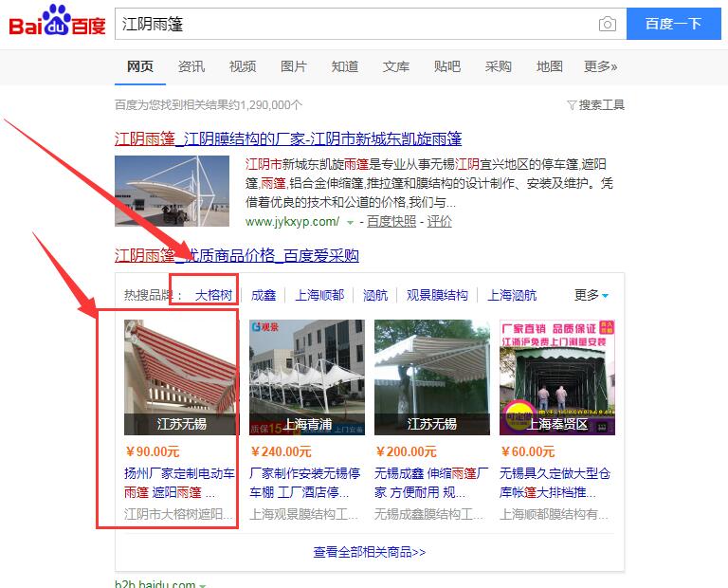The image size is (728, 588).
Task: Open the 江阴雨篷_江阴膜结构的厂家 result title
Action: 288,139
